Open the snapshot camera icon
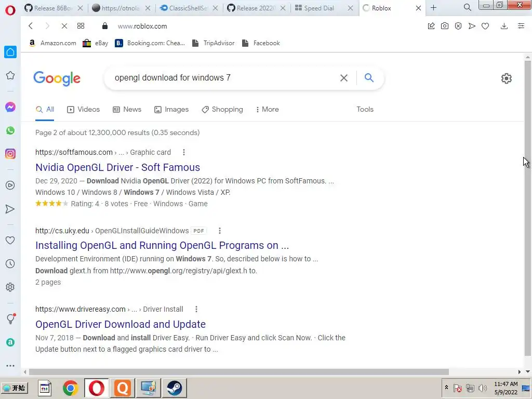This screenshot has height=399, width=532. [445, 26]
